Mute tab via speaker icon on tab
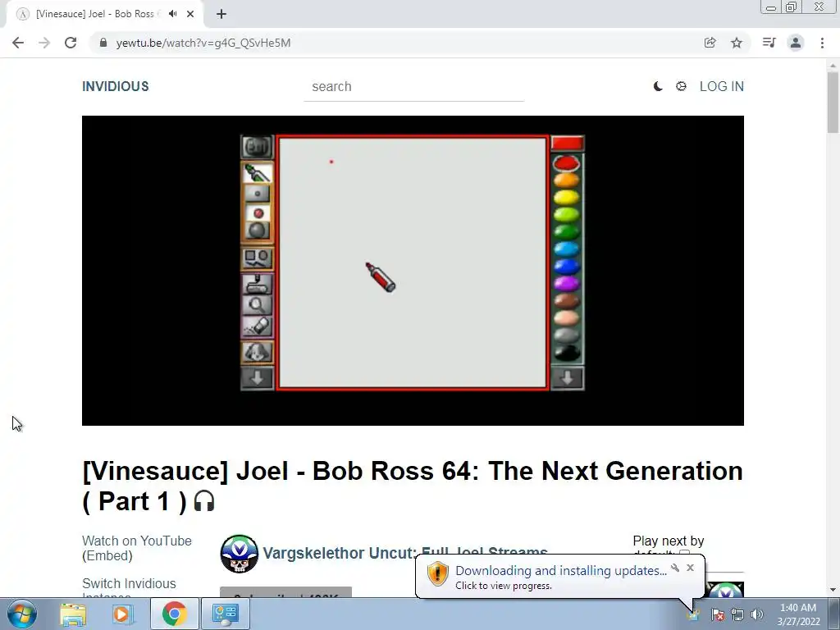840x630 pixels. [x=172, y=14]
